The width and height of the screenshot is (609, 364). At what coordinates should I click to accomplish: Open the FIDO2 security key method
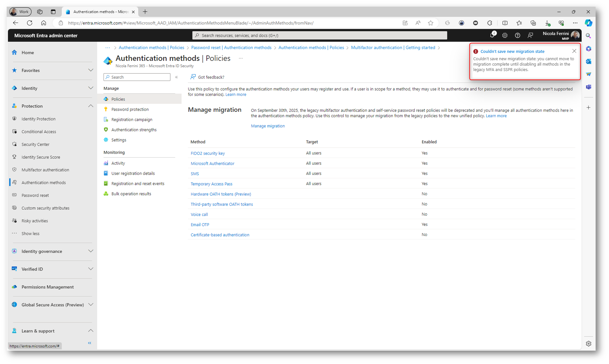click(208, 153)
